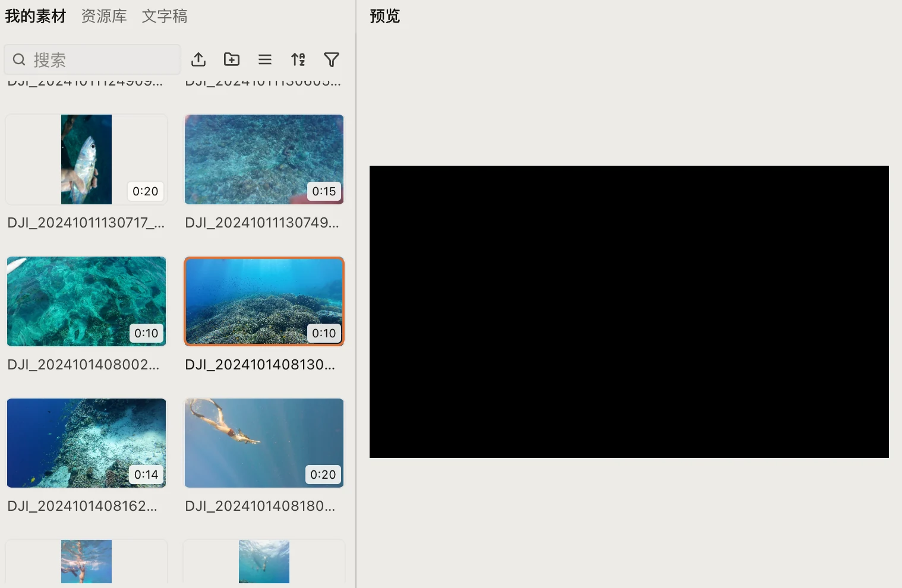
Task: Click file name DJI_2024101408162...
Action: coord(83,506)
